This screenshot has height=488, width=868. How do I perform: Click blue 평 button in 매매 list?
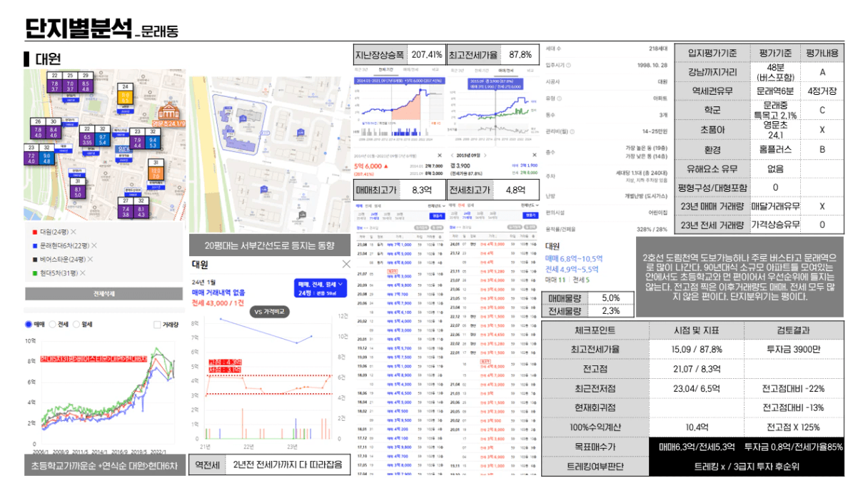[436, 215]
